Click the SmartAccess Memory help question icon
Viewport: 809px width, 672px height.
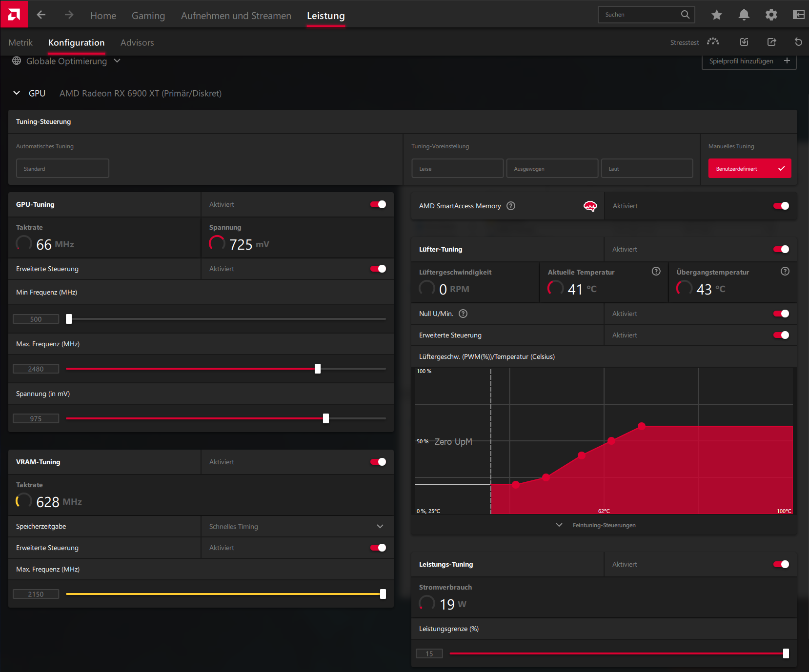click(511, 206)
